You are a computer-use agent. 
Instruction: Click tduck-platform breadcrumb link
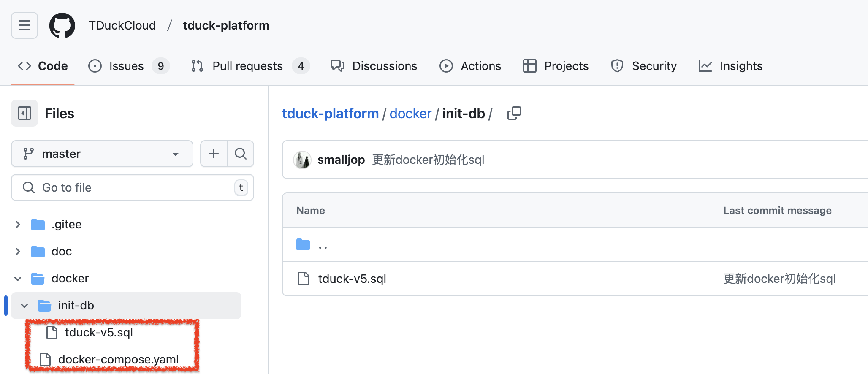(330, 114)
